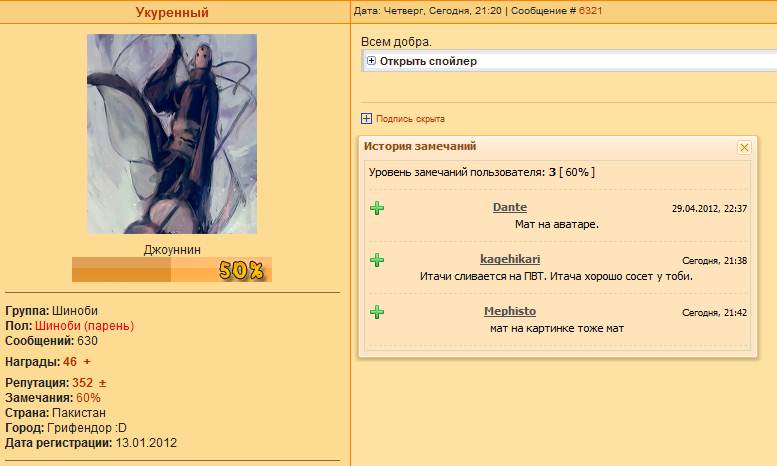Click the timestamp Сегодня, 21:38
Image resolution: width=777 pixels, height=466 pixels.
715,261
